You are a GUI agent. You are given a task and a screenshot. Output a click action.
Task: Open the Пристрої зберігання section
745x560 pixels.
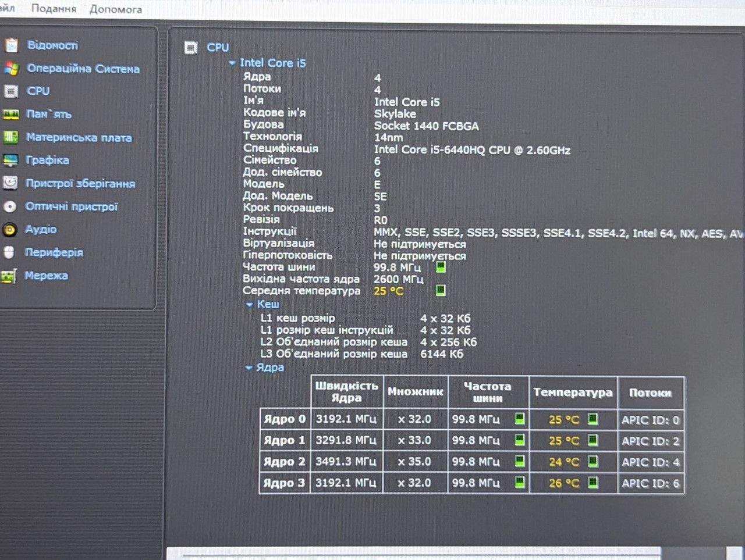80,184
